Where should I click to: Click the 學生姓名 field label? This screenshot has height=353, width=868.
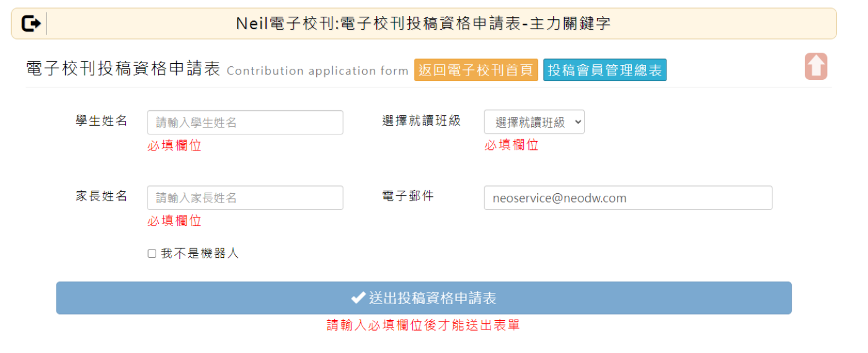point(102,121)
